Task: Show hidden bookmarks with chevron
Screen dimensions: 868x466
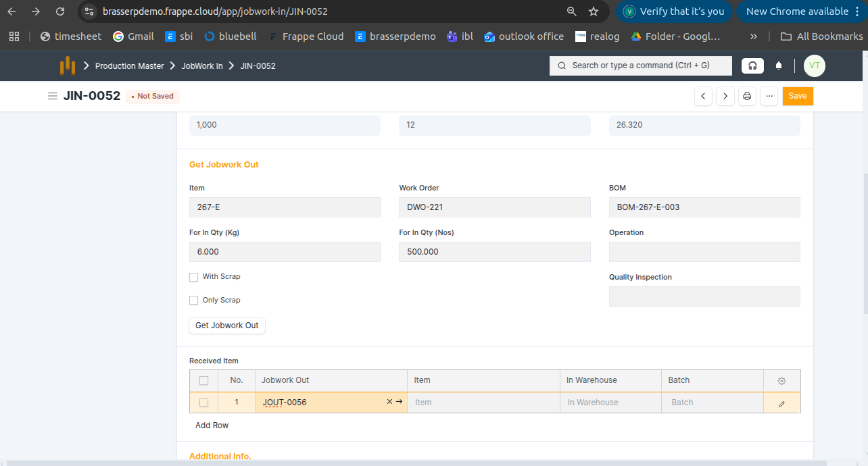Action: coord(754,36)
